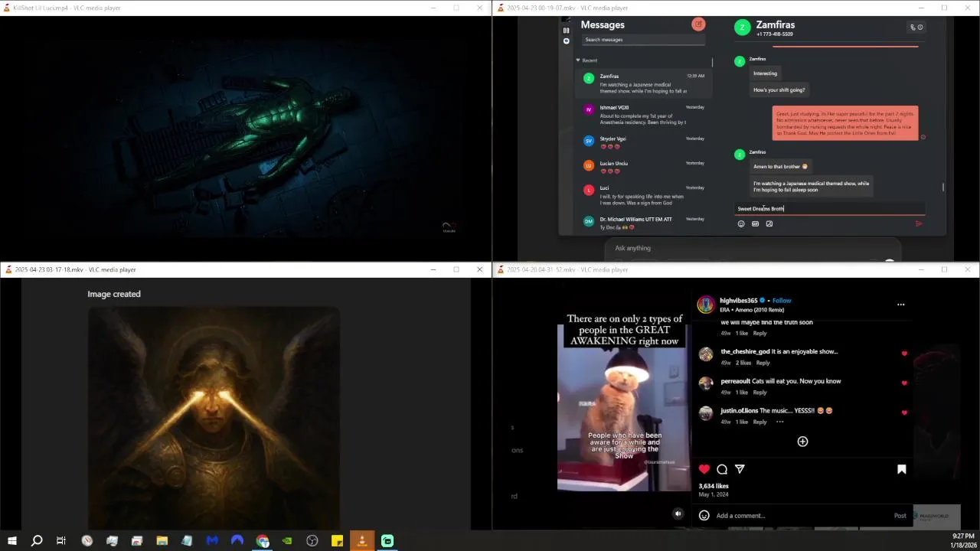Toggle sound with the speaker icon on video
The image size is (980, 551).
tap(678, 514)
